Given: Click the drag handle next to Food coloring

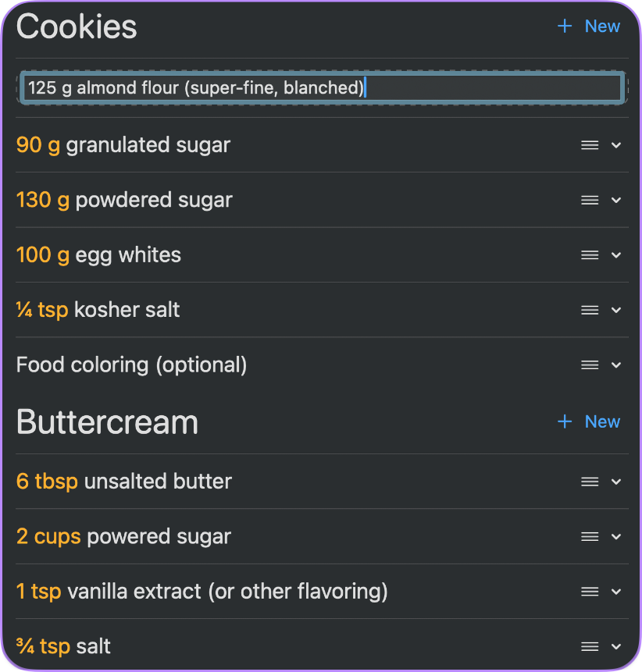Looking at the screenshot, I should click(x=589, y=364).
